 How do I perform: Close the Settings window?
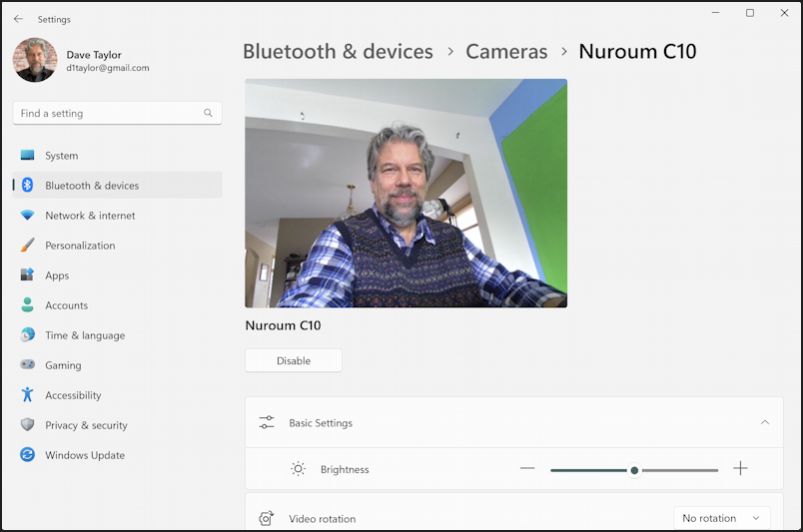784,12
